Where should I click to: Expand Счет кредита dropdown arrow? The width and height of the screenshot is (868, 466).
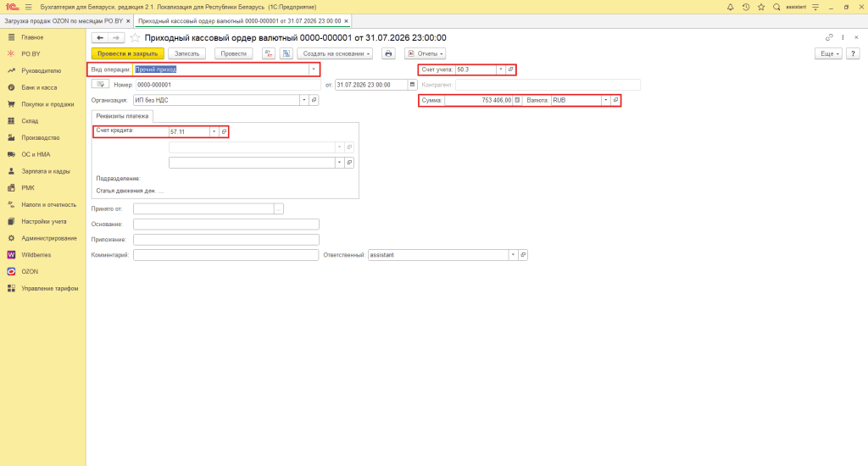[x=214, y=131]
